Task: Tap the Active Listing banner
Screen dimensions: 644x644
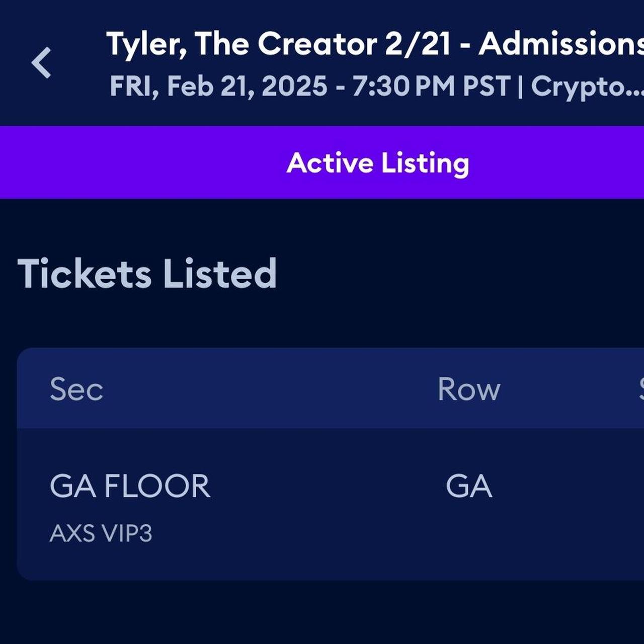Action: [378, 162]
